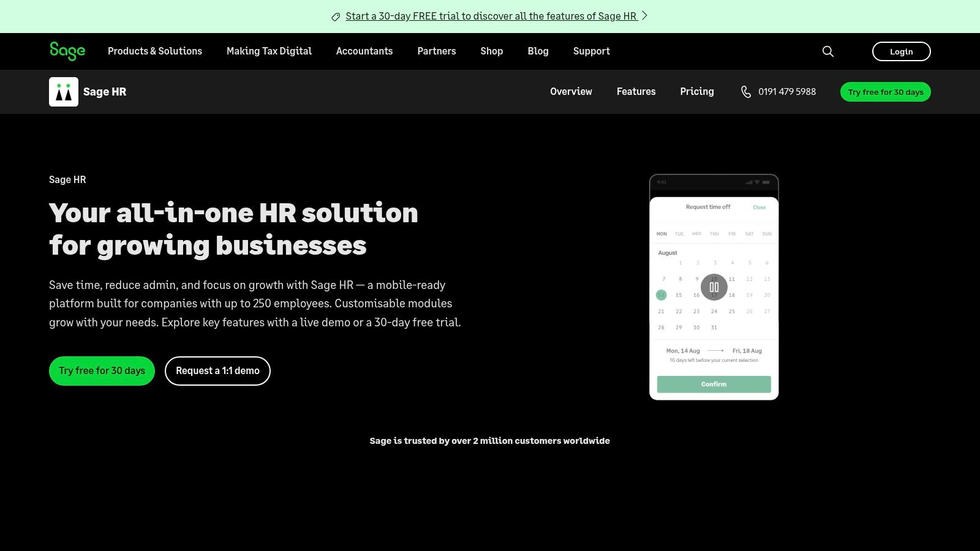The width and height of the screenshot is (980, 551).
Task: Select August 14 on the mockup calendar
Action: (x=661, y=295)
